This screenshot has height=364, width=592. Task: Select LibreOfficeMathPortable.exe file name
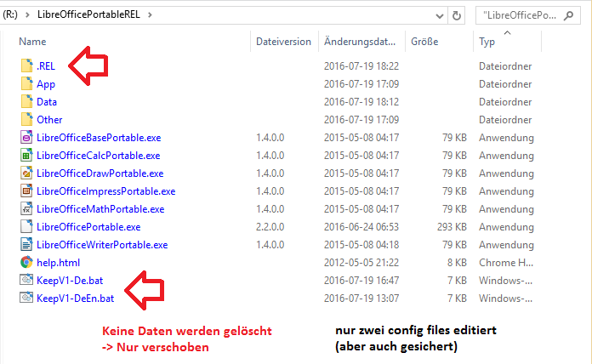[x=100, y=209]
